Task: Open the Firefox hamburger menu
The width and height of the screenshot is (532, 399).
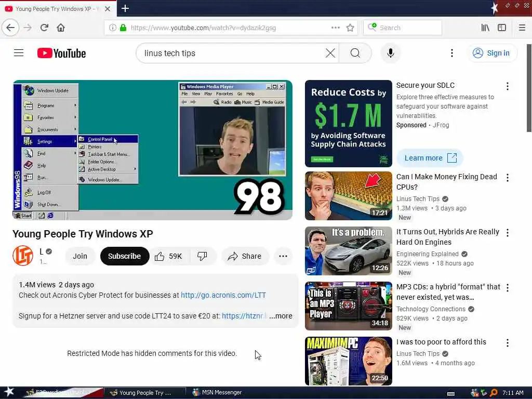Action: (522, 28)
